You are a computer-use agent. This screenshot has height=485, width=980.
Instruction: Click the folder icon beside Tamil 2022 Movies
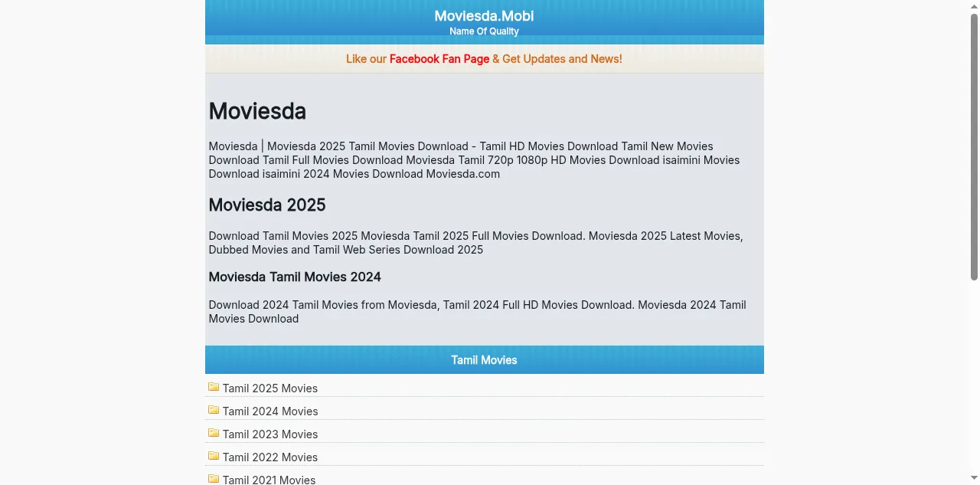pyautogui.click(x=214, y=456)
